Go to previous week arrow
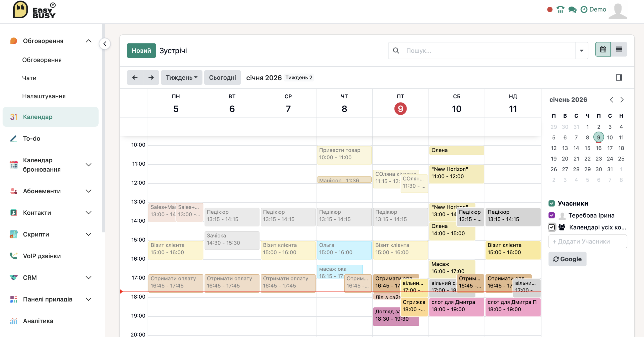 click(x=135, y=77)
